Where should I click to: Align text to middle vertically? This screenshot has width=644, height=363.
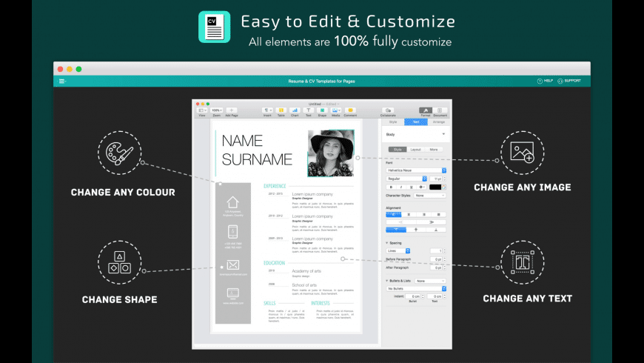[416, 230]
